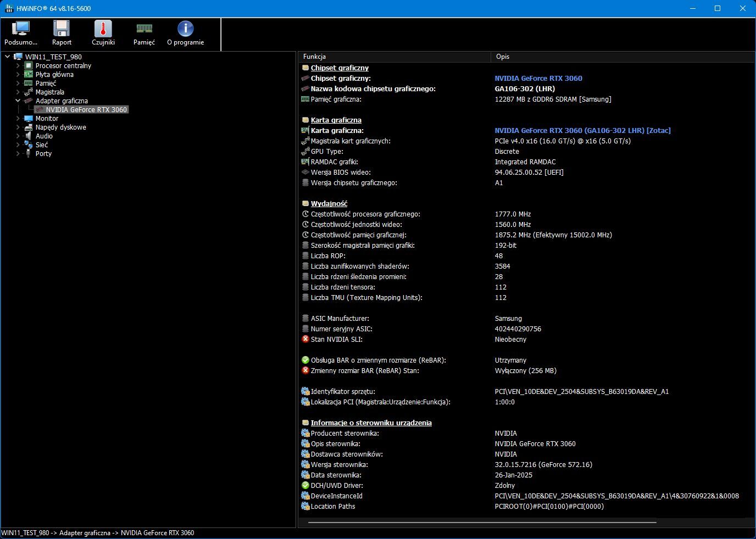756x539 pixels.
Task: Expand the Płyta główna node arrow
Action: 18,74
